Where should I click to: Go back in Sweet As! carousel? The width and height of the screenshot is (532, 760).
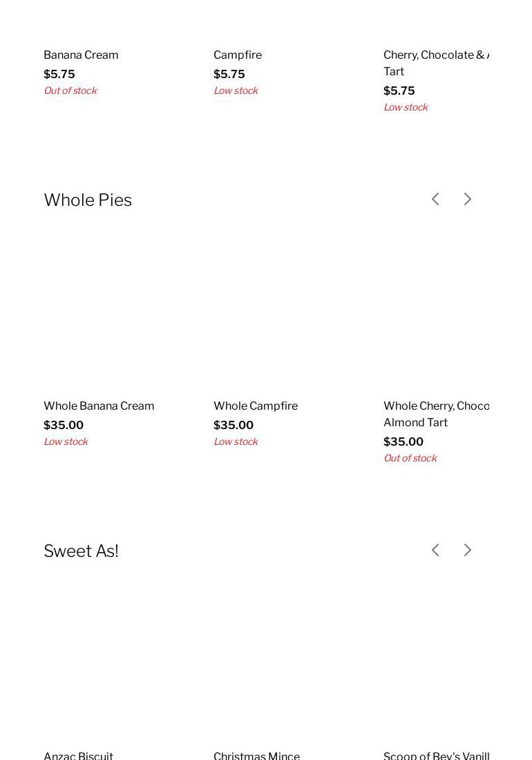[x=435, y=550]
